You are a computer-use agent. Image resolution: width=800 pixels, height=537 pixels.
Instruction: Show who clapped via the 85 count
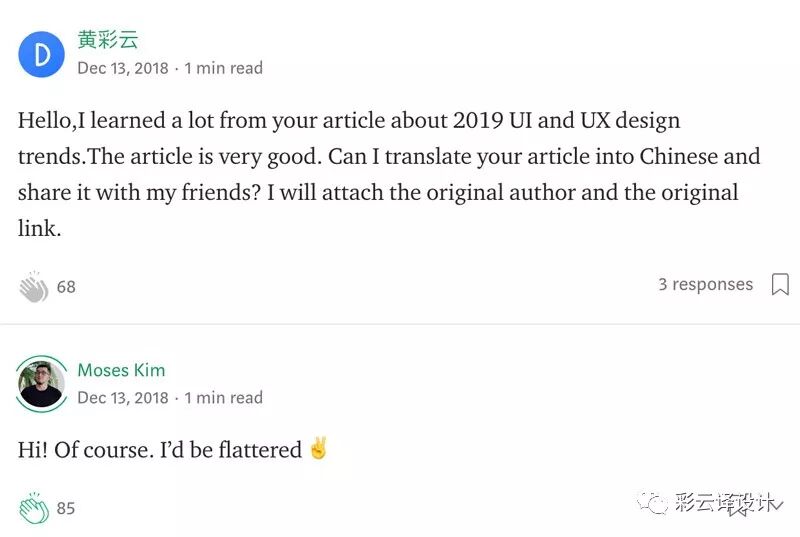coord(66,508)
